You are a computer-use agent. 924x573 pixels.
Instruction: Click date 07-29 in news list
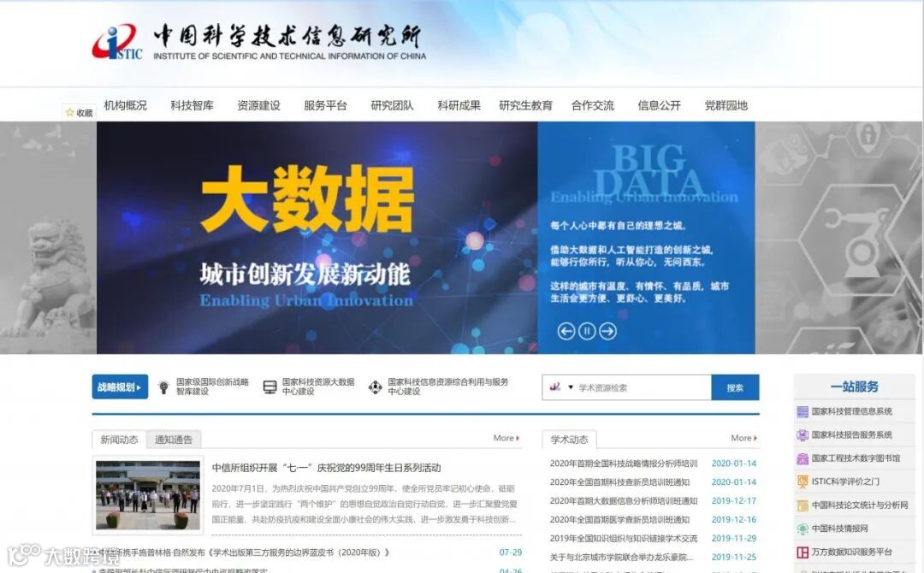510,552
